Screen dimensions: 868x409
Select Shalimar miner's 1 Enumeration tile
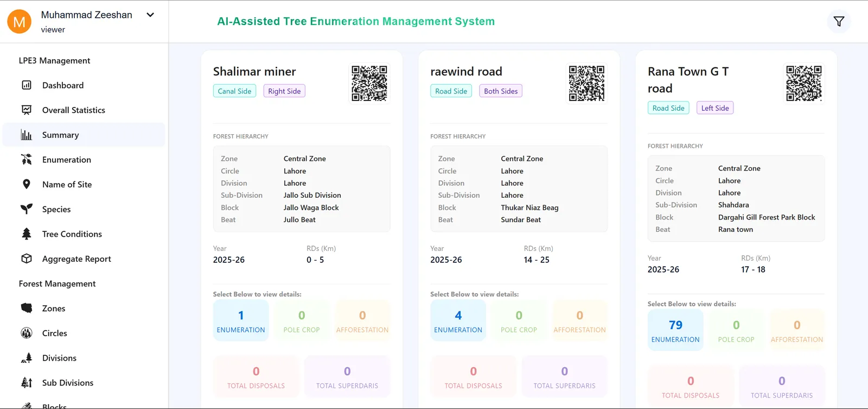pos(241,320)
